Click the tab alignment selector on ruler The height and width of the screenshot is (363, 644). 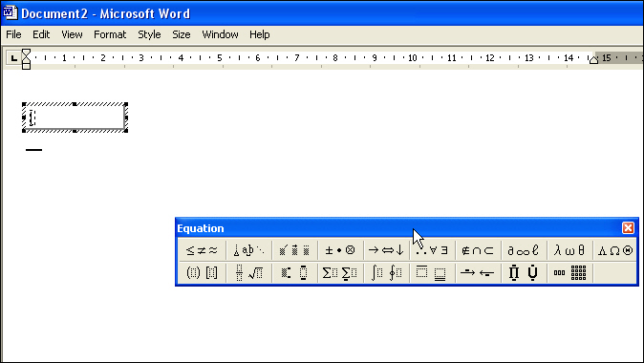coord(13,58)
